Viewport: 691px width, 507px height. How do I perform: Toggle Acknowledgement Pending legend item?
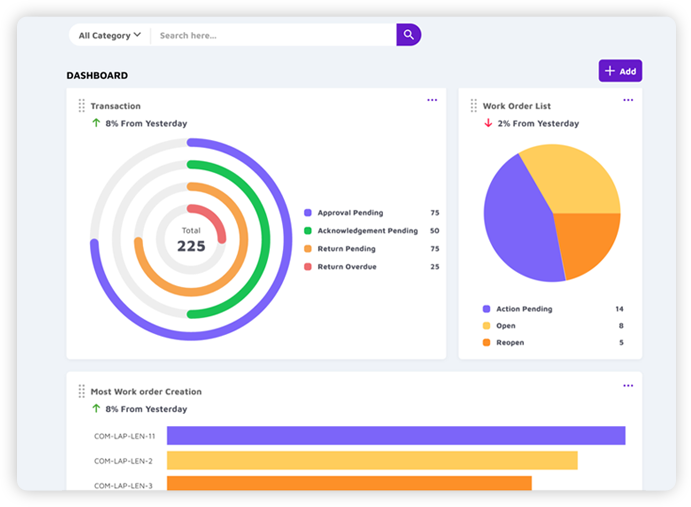click(366, 231)
